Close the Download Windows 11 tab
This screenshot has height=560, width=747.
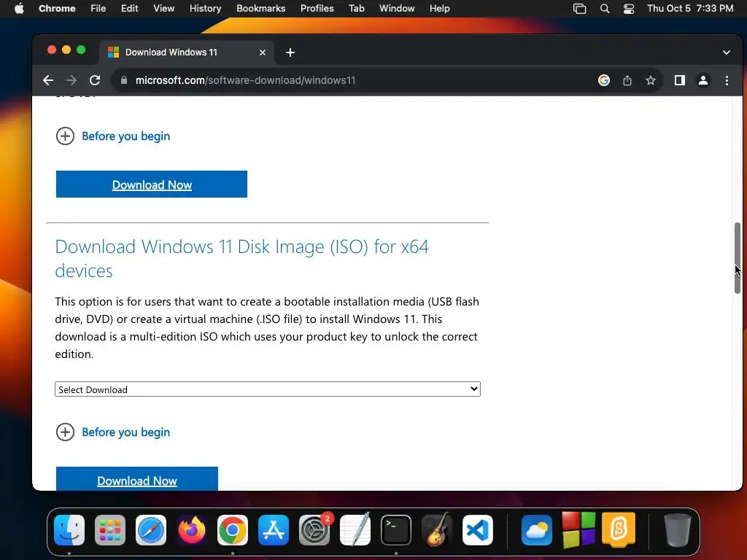(x=263, y=52)
